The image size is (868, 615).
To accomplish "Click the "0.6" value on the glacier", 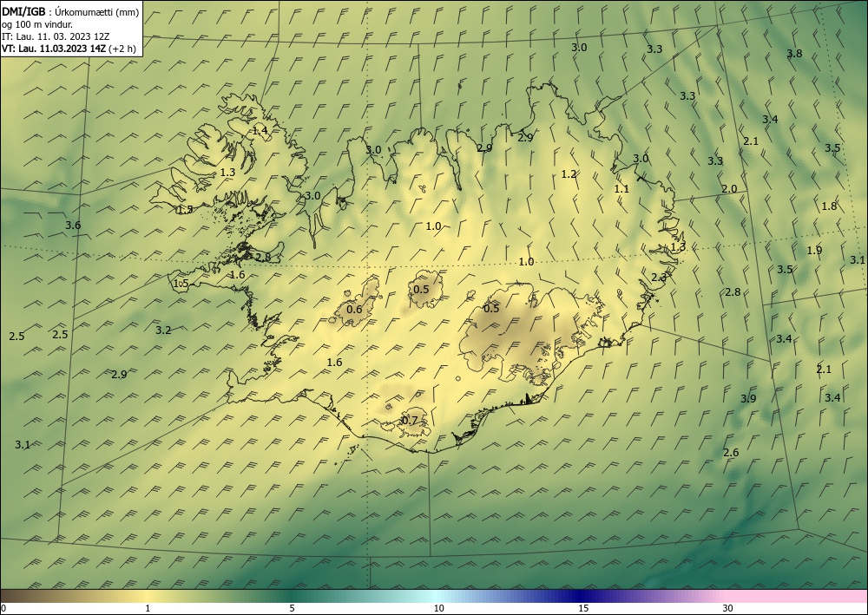I will pos(354,309).
